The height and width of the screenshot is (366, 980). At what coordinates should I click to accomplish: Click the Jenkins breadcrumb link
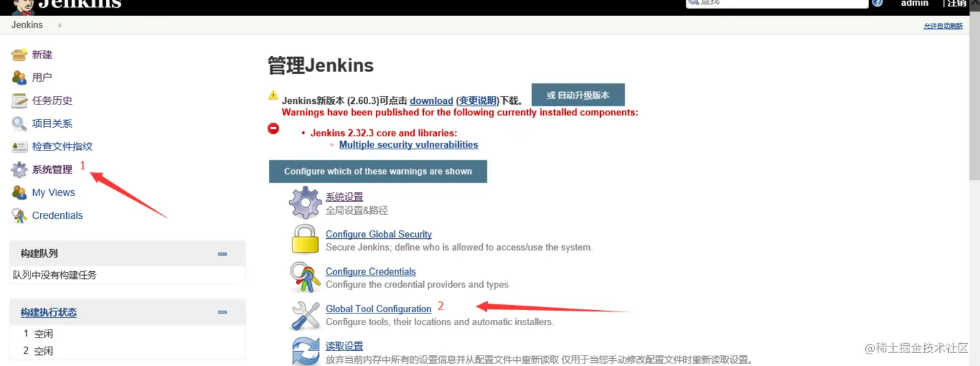click(x=27, y=25)
